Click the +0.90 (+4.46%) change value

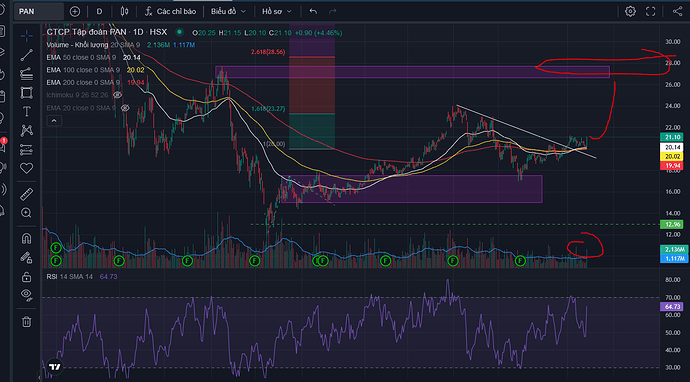pos(318,33)
